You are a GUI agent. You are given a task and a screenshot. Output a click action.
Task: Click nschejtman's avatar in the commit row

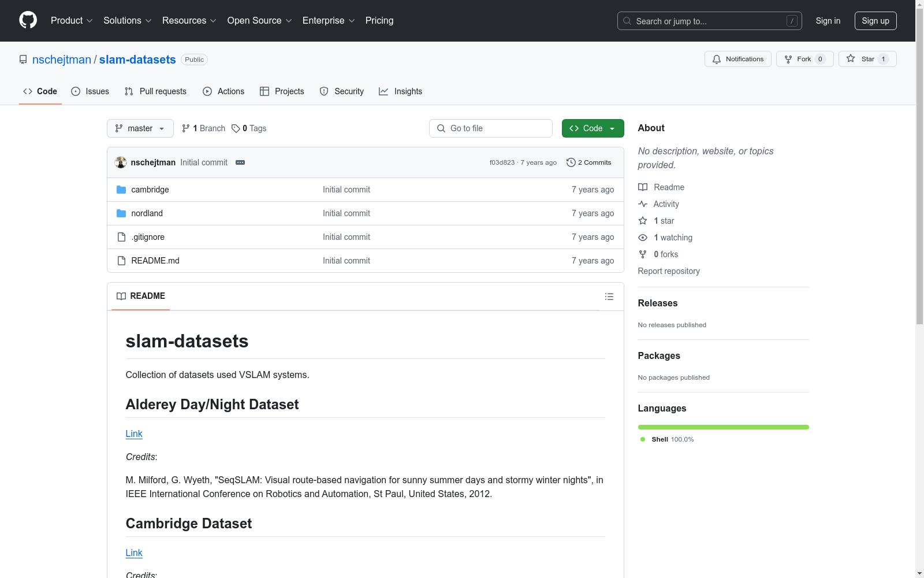(x=121, y=162)
